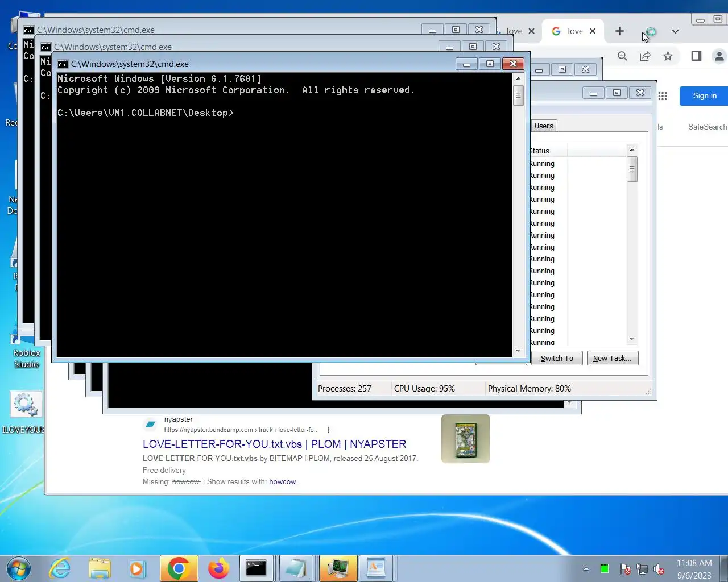This screenshot has width=728, height=582.
Task: Open second cmd.exe window's system menu icon
Action: pyautogui.click(x=45, y=47)
